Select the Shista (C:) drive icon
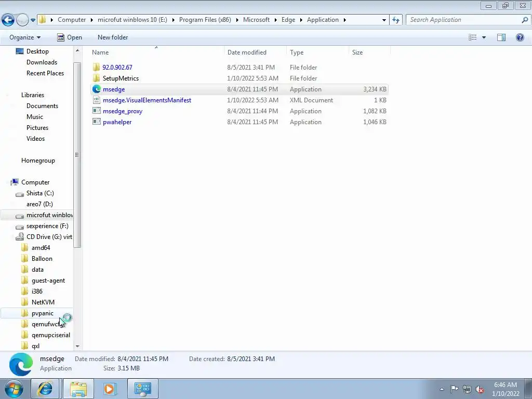The width and height of the screenshot is (532, 399). 20,194
